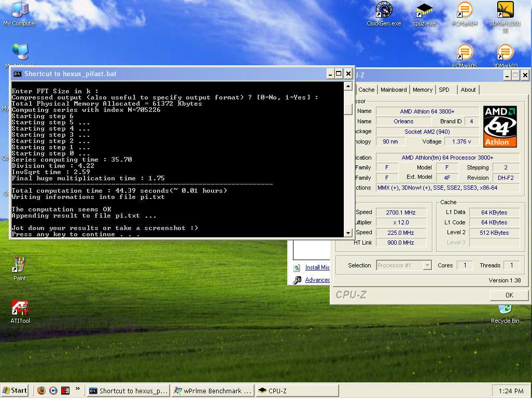This screenshot has height=399, width=532.
Task: Click the Level 2 512 KBytes cache value
Action: coord(494,233)
